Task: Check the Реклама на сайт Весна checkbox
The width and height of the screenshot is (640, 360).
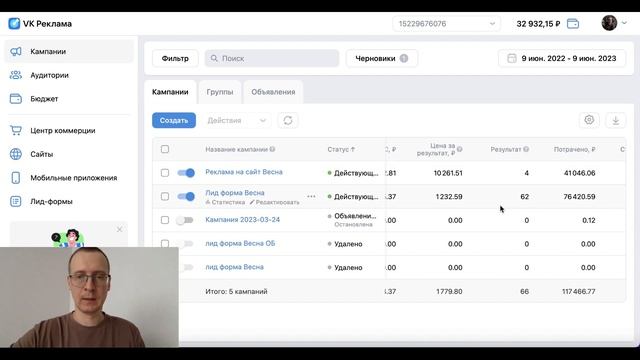Action: (165, 173)
